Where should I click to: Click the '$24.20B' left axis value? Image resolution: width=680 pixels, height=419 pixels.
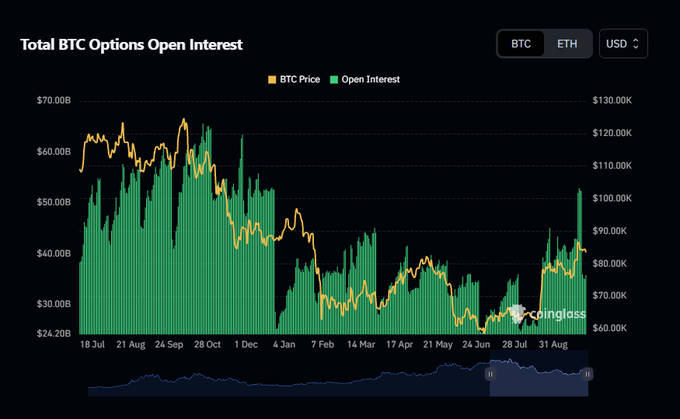pyautogui.click(x=54, y=333)
